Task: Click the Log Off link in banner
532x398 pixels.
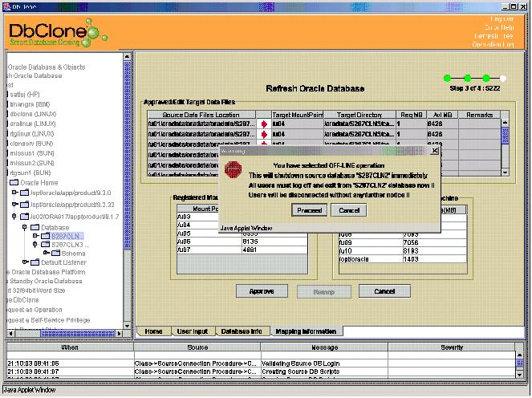Action: click(502, 19)
